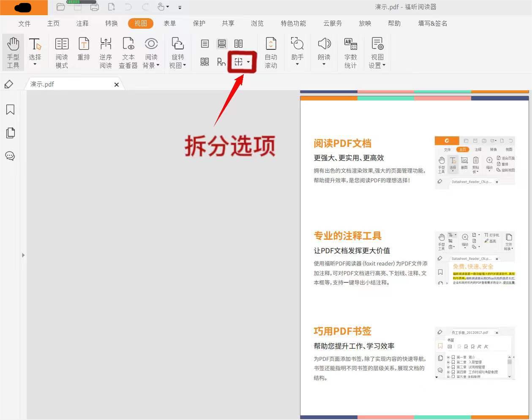
Task: Expand the 旋转视图 rotate view dropdown
Action: tap(178, 51)
